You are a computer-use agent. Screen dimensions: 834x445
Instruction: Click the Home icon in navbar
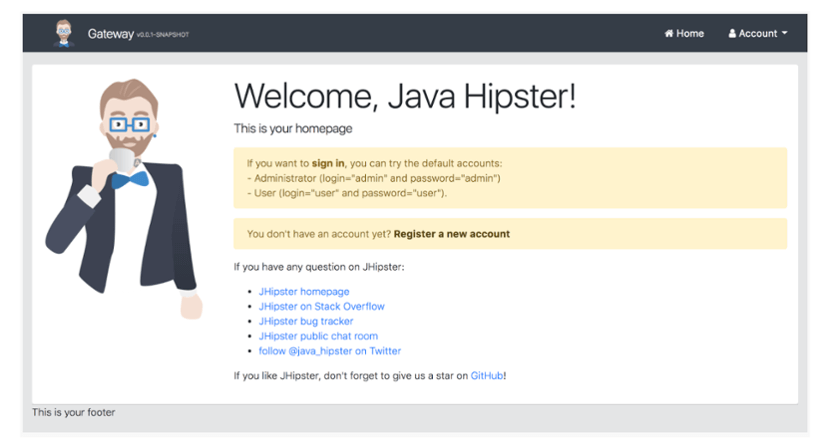pyautogui.click(x=669, y=33)
